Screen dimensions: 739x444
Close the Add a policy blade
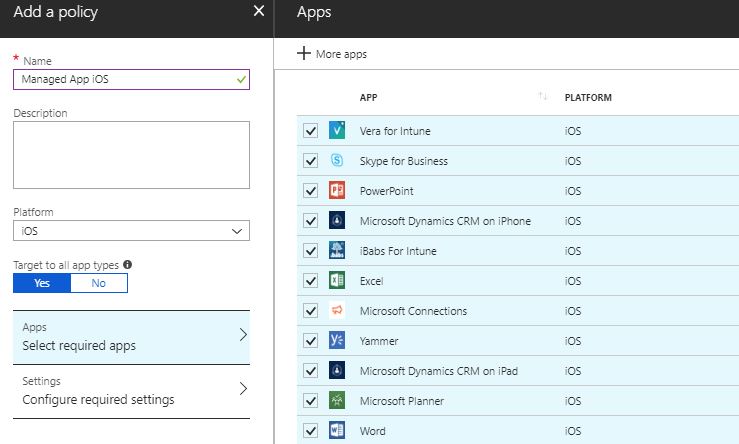coord(259,11)
